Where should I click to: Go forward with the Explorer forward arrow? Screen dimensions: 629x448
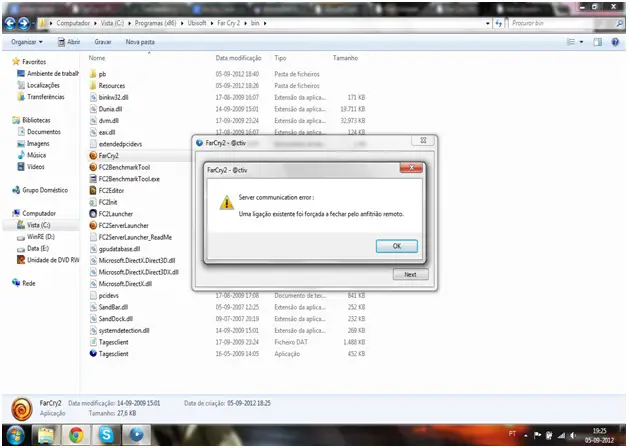pos(24,23)
